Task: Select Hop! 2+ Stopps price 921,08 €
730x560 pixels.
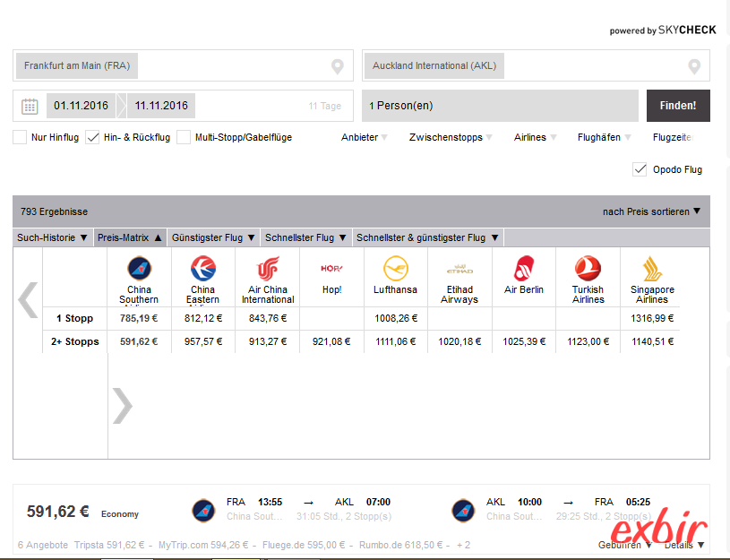Action: tap(331, 341)
